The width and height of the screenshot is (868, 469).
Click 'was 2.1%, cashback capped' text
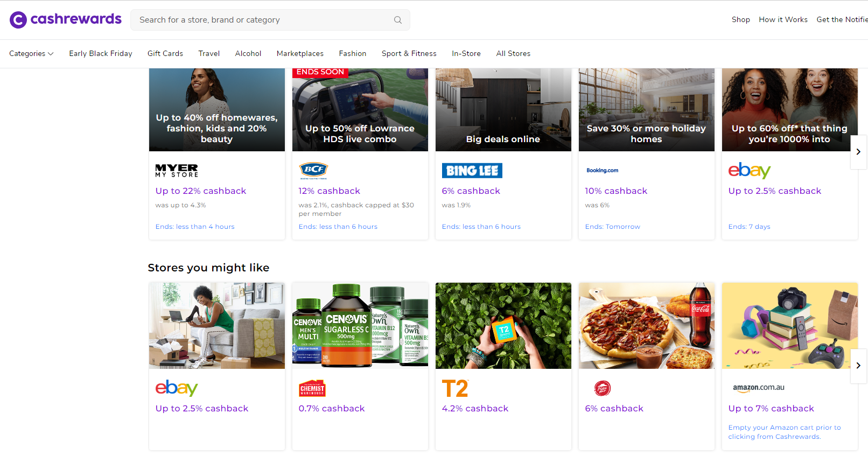click(356, 209)
